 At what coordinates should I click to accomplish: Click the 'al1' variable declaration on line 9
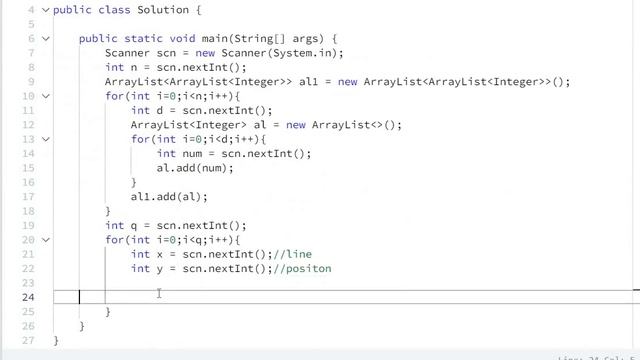[308, 82]
